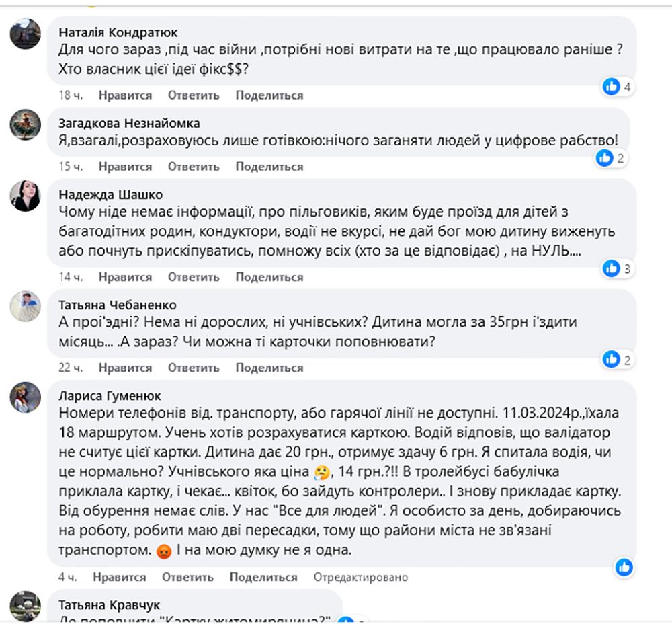Click the reaction icon with 3 likes on Надежда Шашко's comment
The height and width of the screenshot is (628, 672).
pyautogui.click(x=612, y=268)
